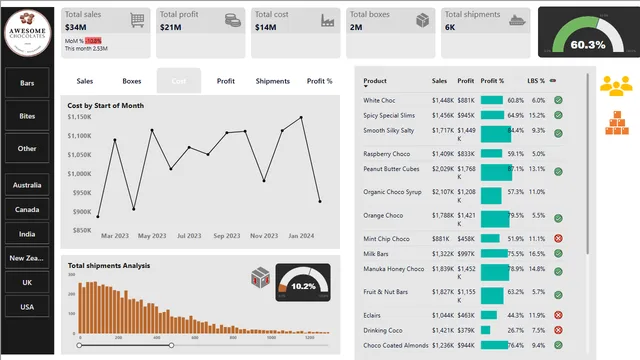This screenshot has height=360, width=640.
Task: Filter by Bites category
Action: [27, 116]
